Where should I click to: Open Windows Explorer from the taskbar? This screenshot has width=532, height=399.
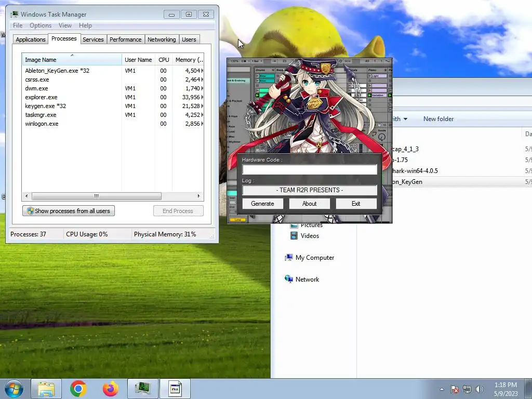tap(46, 389)
